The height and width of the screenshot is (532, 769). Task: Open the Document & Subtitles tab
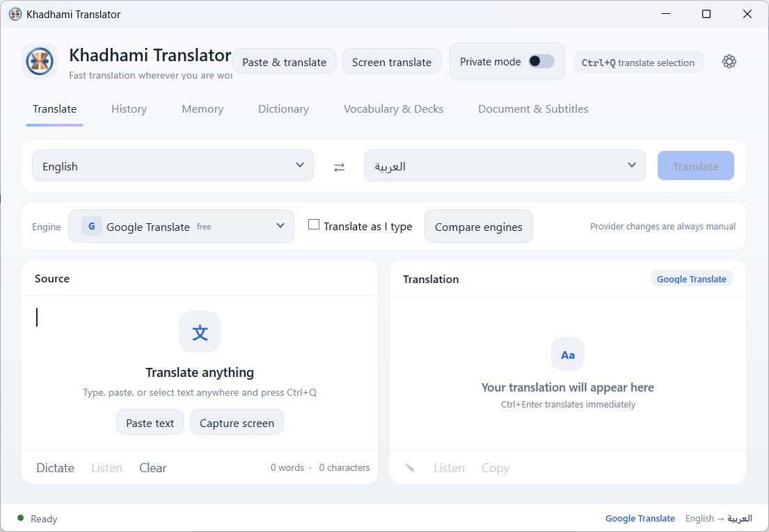point(533,108)
